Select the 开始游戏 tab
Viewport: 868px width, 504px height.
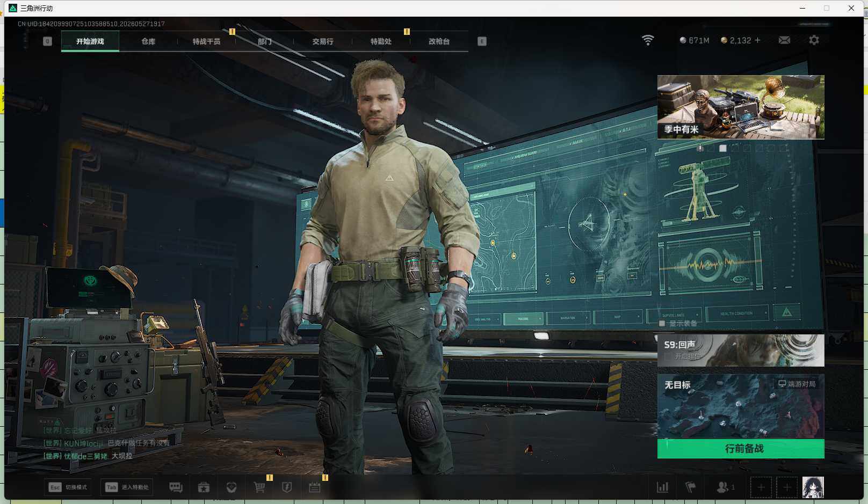pyautogui.click(x=90, y=41)
